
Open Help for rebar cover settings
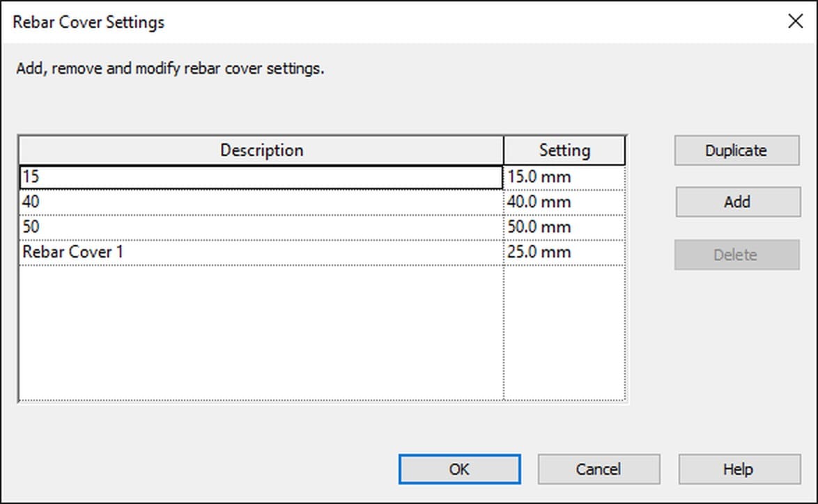pos(739,469)
